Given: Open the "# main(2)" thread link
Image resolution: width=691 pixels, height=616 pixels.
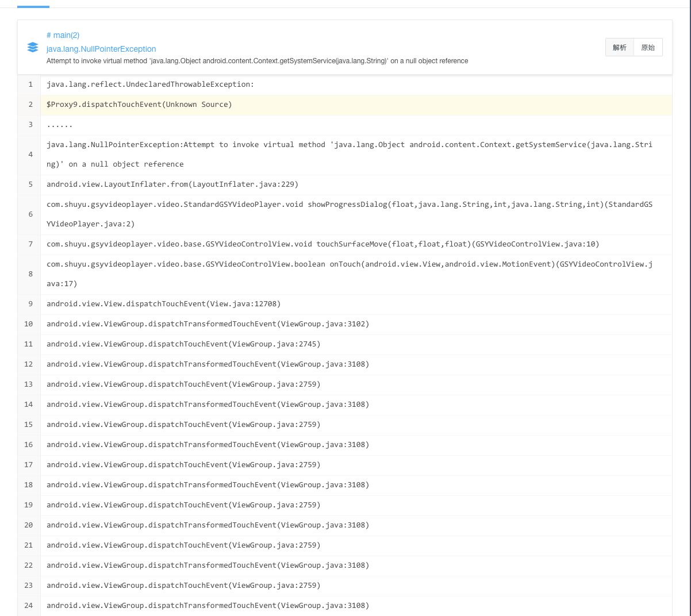Looking at the screenshot, I should tap(63, 35).
